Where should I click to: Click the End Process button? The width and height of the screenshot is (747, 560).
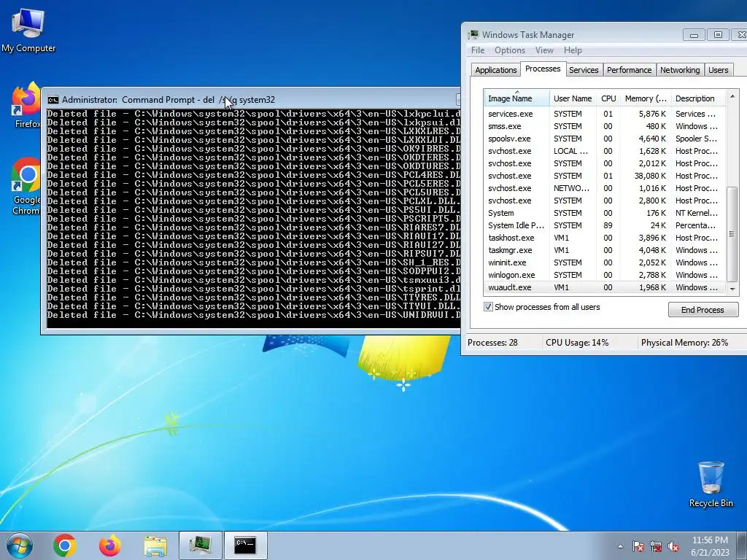(703, 309)
